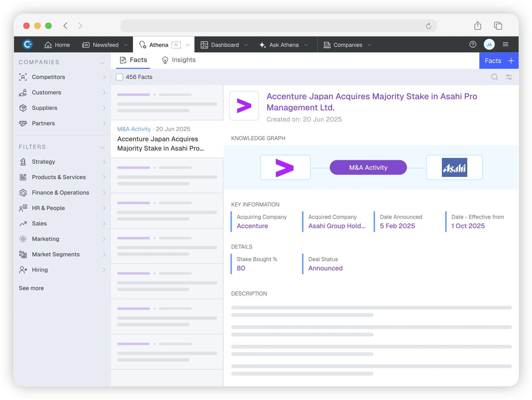Open the filter sliders icon
Viewport: 532px width, 400px height.
tap(509, 77)
